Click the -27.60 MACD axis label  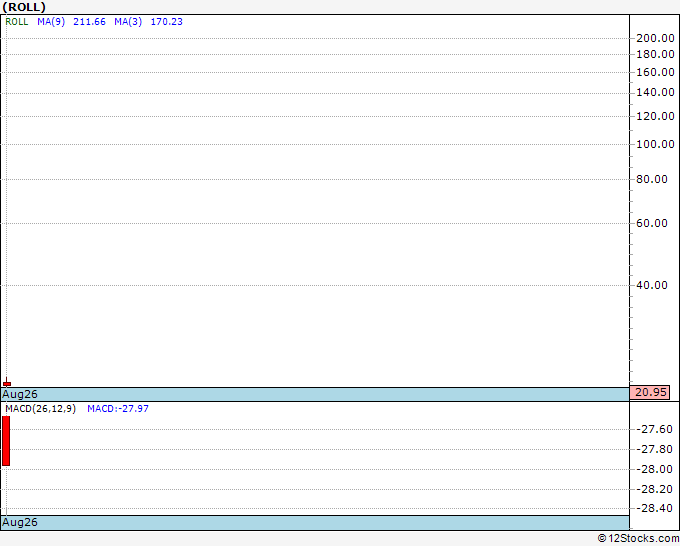point(655,429)
